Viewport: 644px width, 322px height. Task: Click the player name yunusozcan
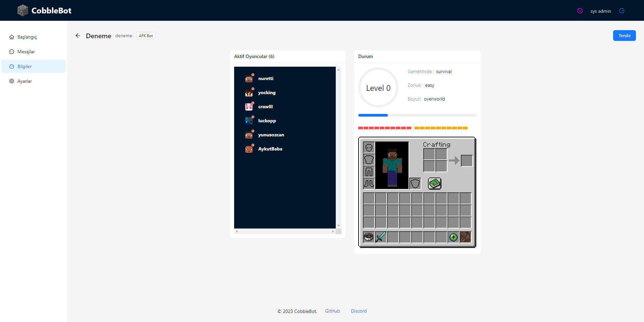pyautogui.click(x=271, y=135)
